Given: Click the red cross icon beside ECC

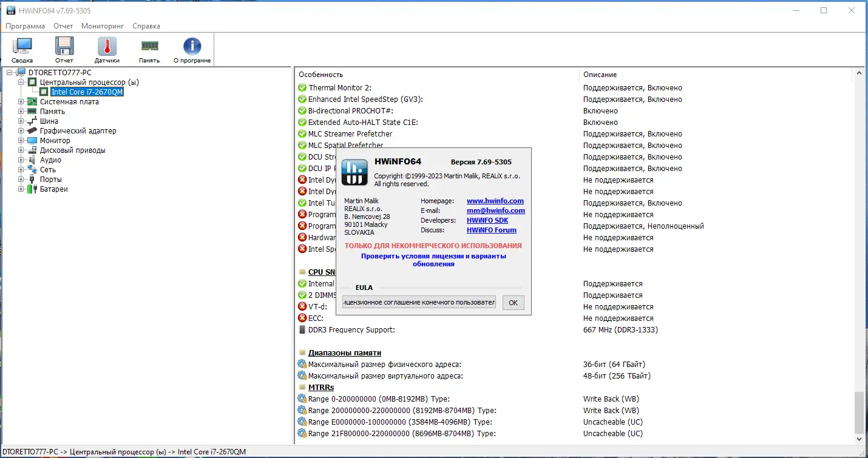Looking at the screenshot, I should (302, 318).
